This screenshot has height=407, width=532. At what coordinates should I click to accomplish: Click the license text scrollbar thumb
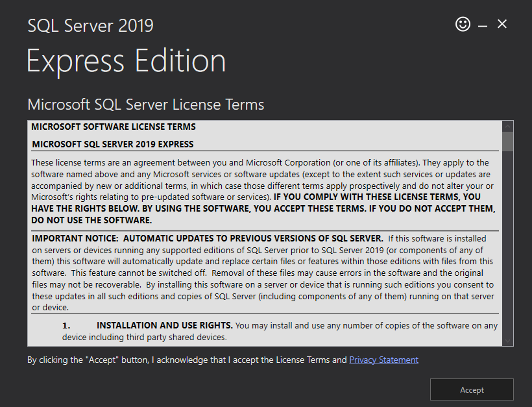tap(507, 142)
